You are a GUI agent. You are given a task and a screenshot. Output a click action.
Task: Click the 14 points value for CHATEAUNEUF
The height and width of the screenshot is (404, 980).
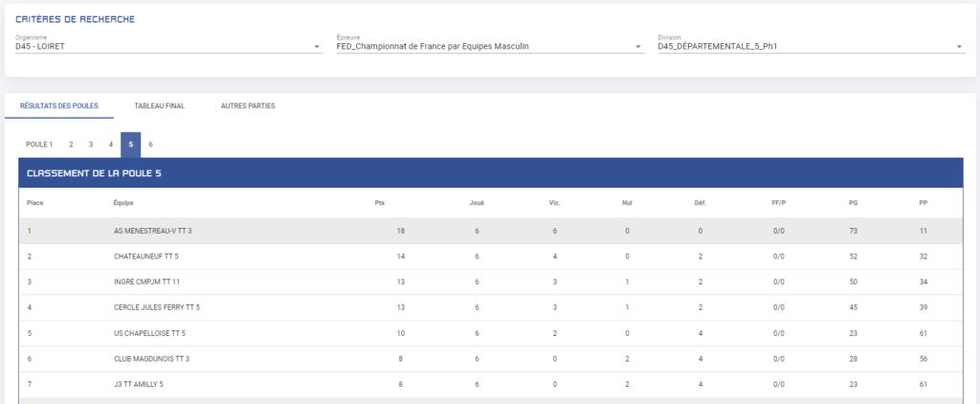pos(401,257)
